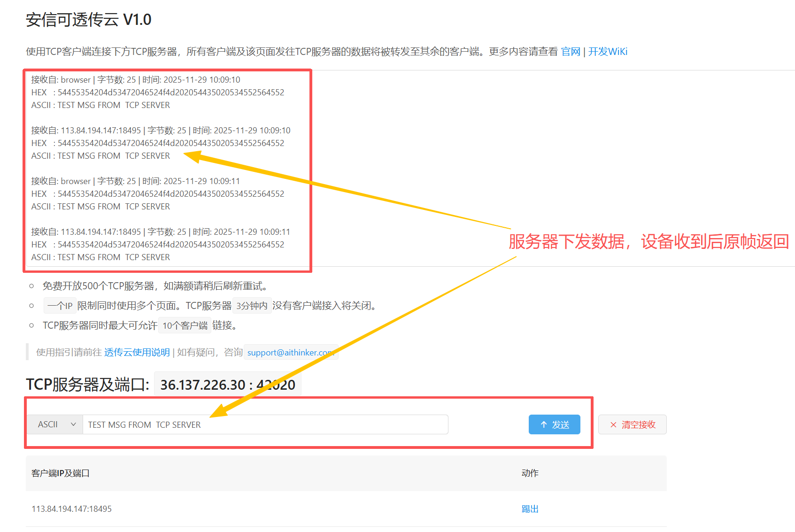This screenshot has width=795, height=532.
Task: Select client row 113.84.194.147:18495
Action: pos(346,509)
